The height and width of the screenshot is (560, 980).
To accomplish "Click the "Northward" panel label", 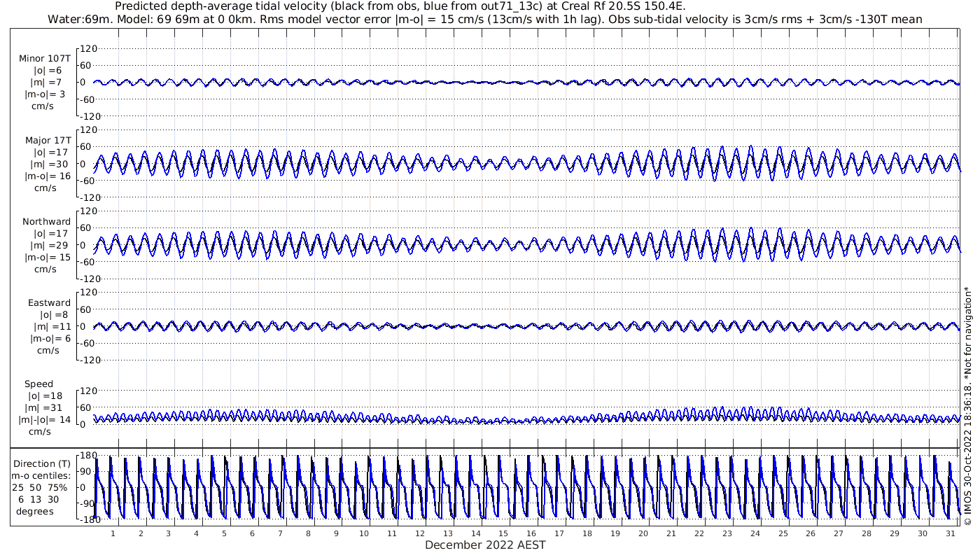I will [x=47, y=222].
